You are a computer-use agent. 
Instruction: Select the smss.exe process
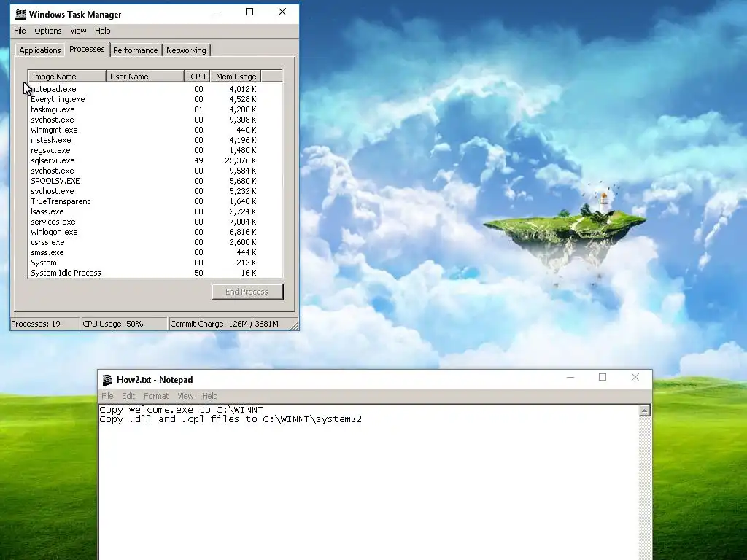pyautogui.click(x=155, y=252)
